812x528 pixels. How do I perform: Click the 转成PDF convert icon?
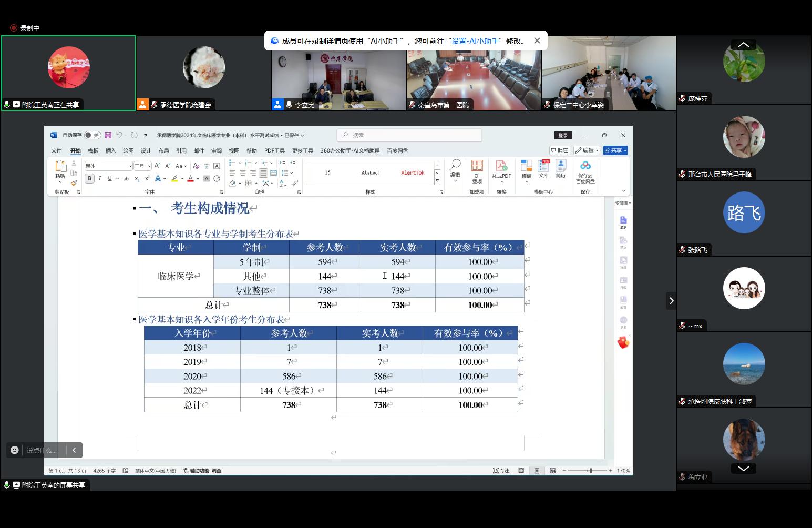coord(501,167)
